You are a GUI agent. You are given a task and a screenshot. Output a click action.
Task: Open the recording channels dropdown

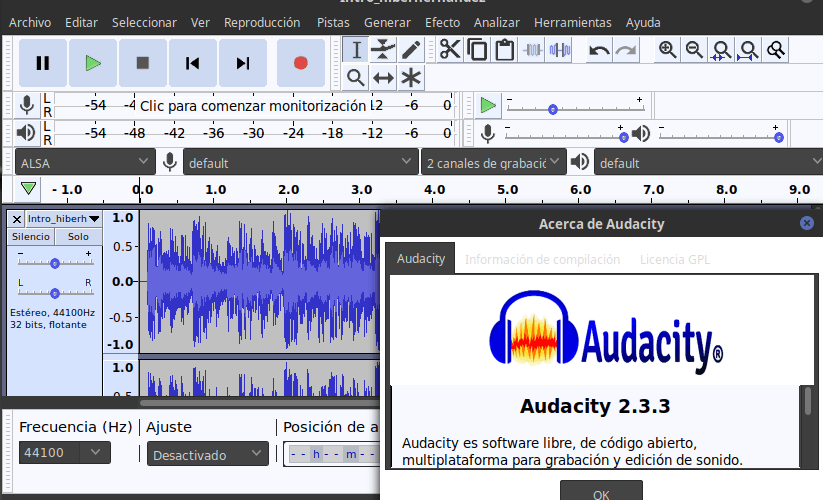pos(493,163)
